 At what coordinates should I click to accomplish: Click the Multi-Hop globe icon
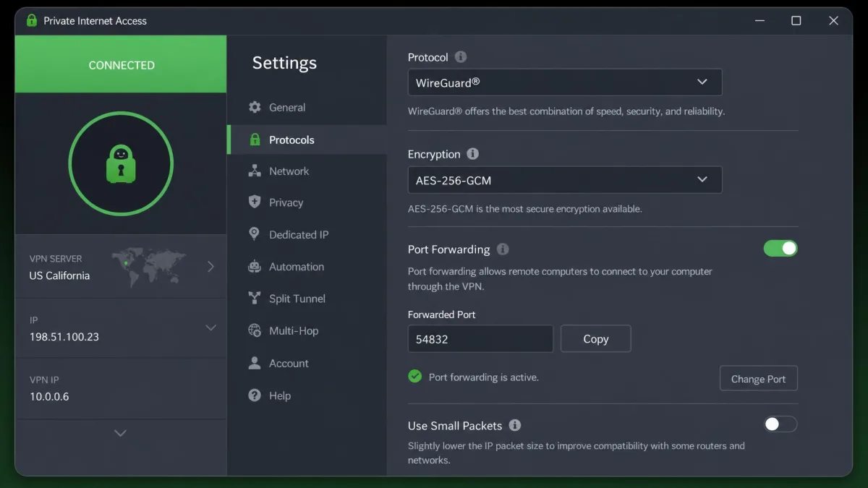(255, 330)
